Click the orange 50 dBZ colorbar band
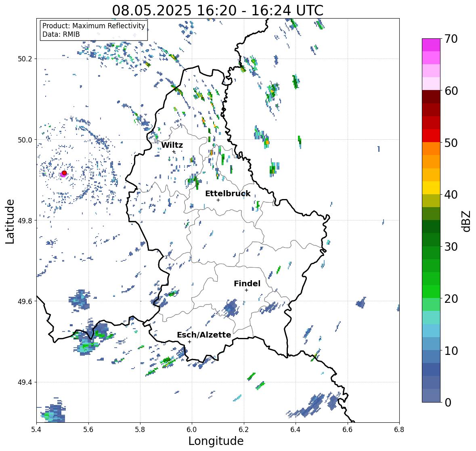The image size is (476, 451). (431, 149)
